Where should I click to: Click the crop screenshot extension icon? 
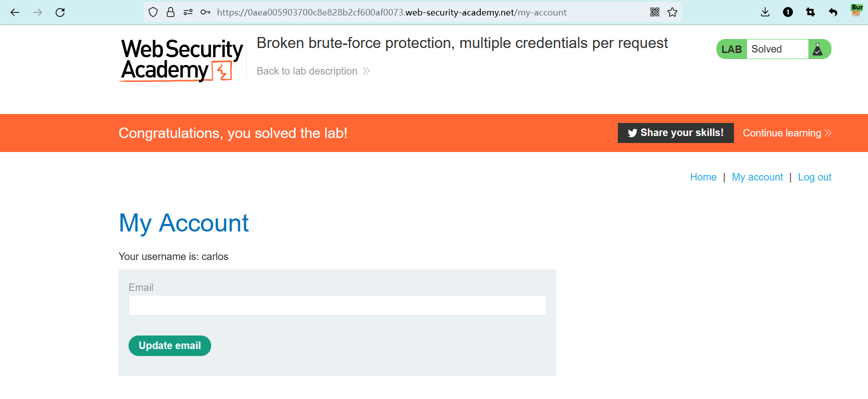(x=810, y=12)
